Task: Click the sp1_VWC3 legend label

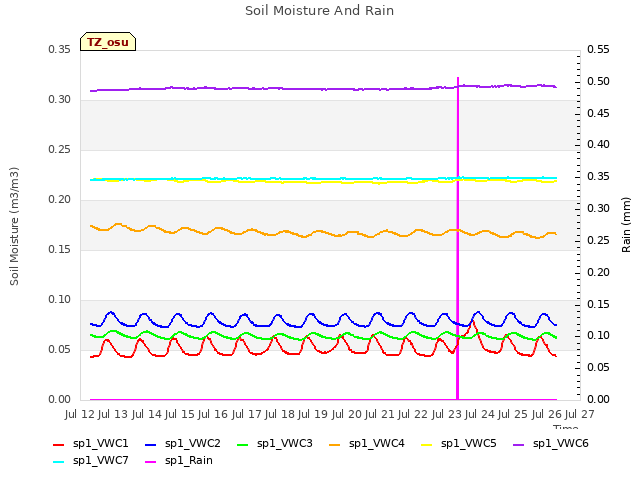Action: click(284, 443)
